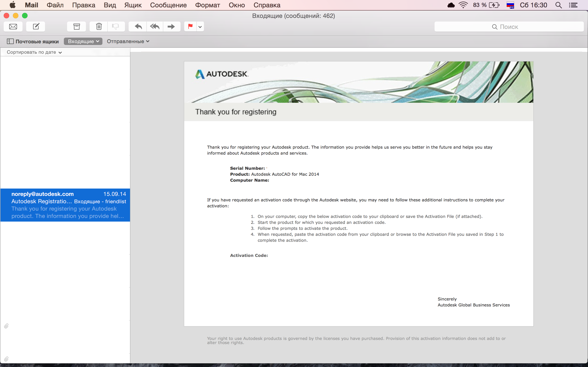The width and height of the screenshot is (588, 367).
Task: Open the Сообщение menu
Action: tap(168, 5)
